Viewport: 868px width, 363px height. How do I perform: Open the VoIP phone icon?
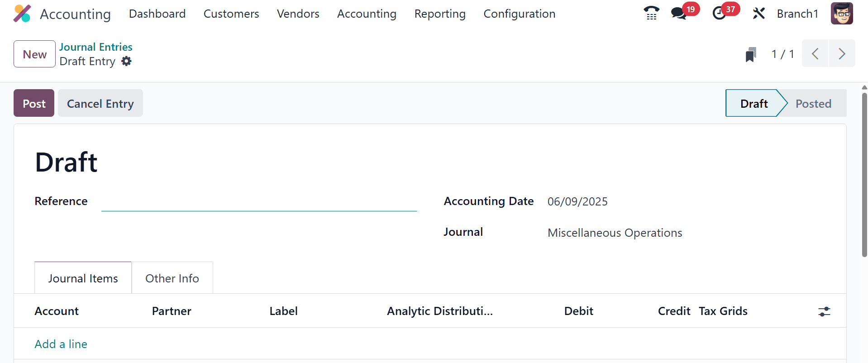651,14
